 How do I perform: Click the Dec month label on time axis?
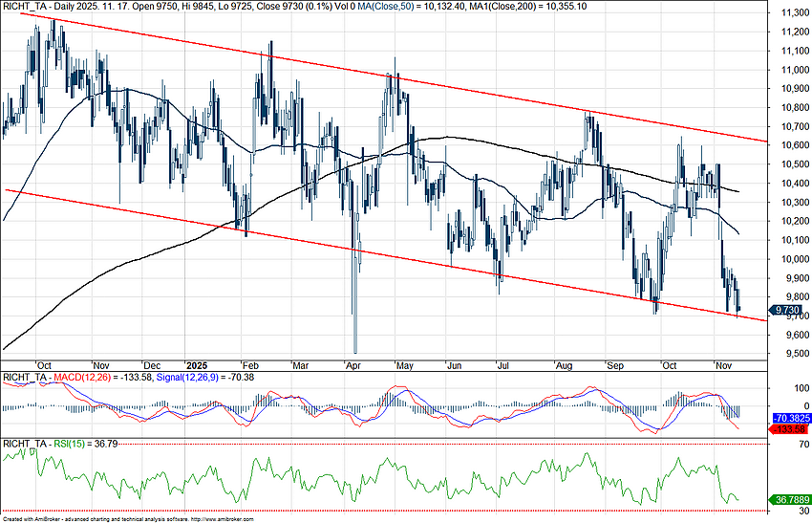pos(150,365)
